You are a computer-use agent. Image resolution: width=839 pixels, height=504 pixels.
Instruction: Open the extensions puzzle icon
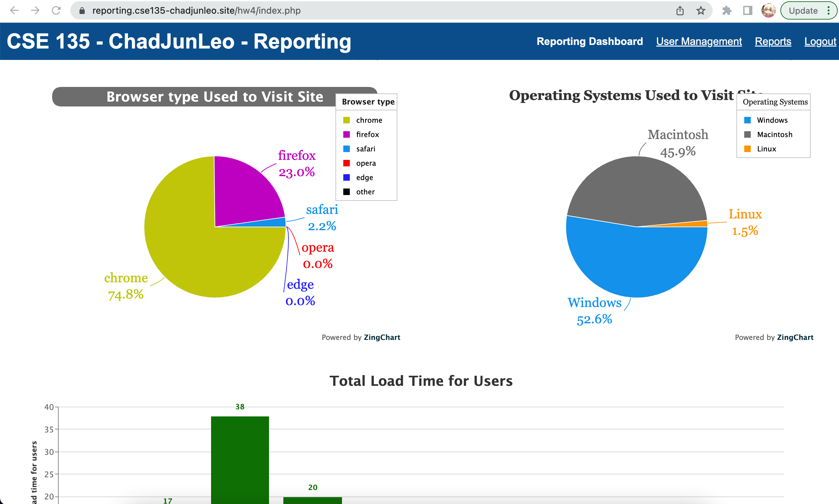coord(727,10)
